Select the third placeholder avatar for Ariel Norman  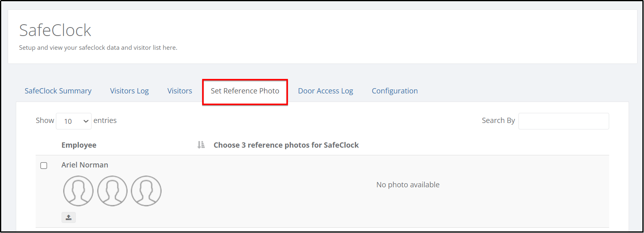tap(146, 191)
